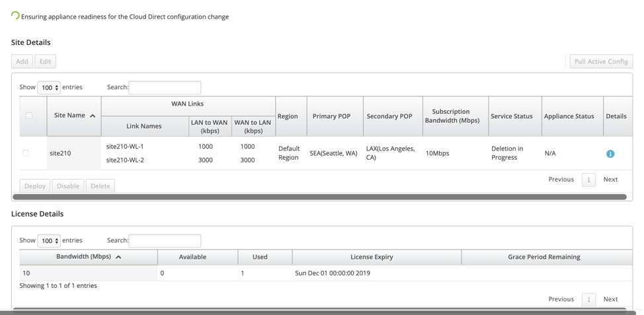Screen dimensions: 644x315
Task: Click the Delete button below the table
Action: coord(101,186)
